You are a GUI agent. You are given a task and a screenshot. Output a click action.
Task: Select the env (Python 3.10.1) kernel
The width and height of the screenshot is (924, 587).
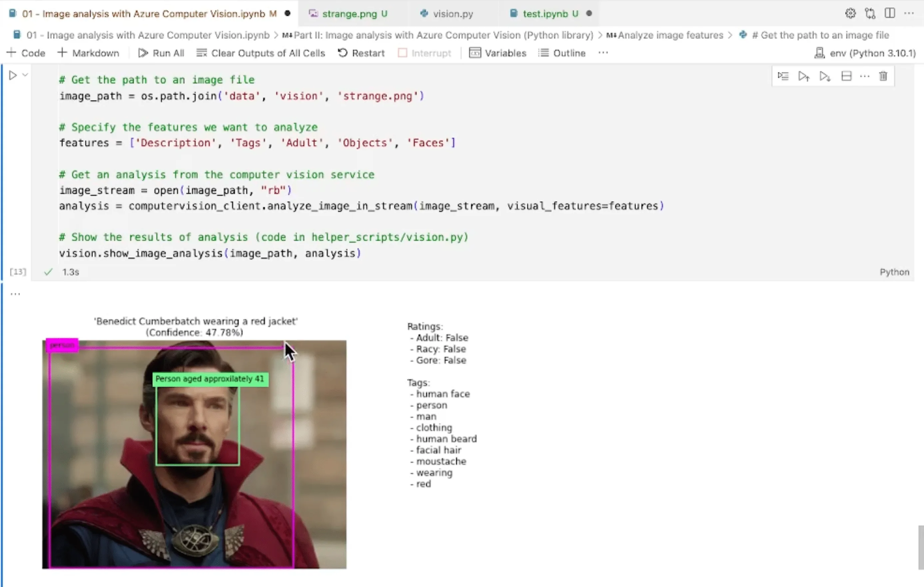865,53
